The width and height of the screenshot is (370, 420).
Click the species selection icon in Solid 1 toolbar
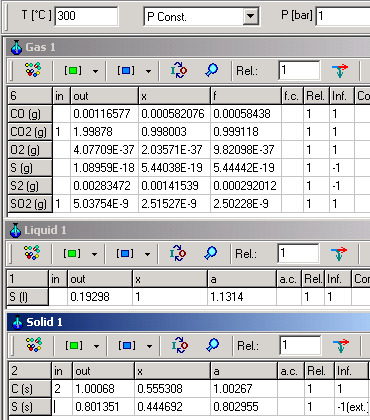pyautogui.click(x=34, y=345)
